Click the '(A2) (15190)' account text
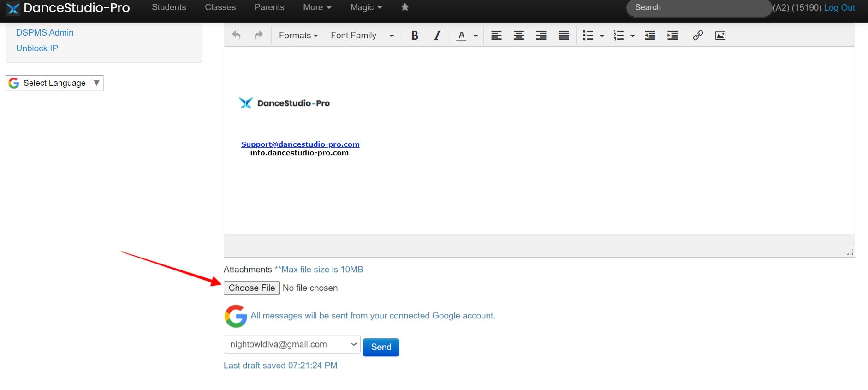Image resolution: width=868 pixels, height=390 pixels. tap(797, 7)
